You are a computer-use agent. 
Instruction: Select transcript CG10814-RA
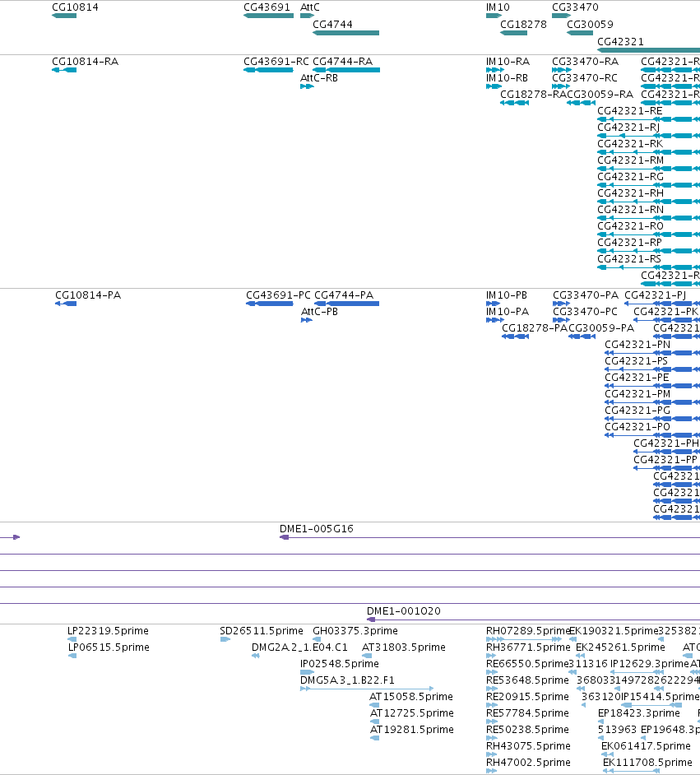64,70
